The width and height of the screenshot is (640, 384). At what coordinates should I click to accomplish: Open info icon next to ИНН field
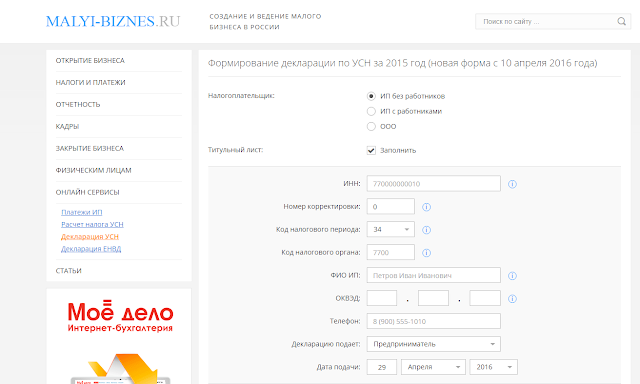[512, 184]
